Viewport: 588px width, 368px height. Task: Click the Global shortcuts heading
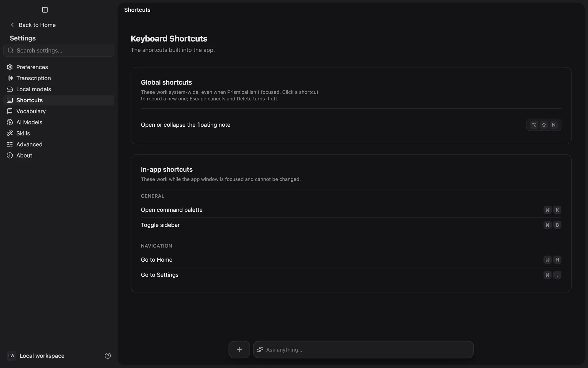166,82
